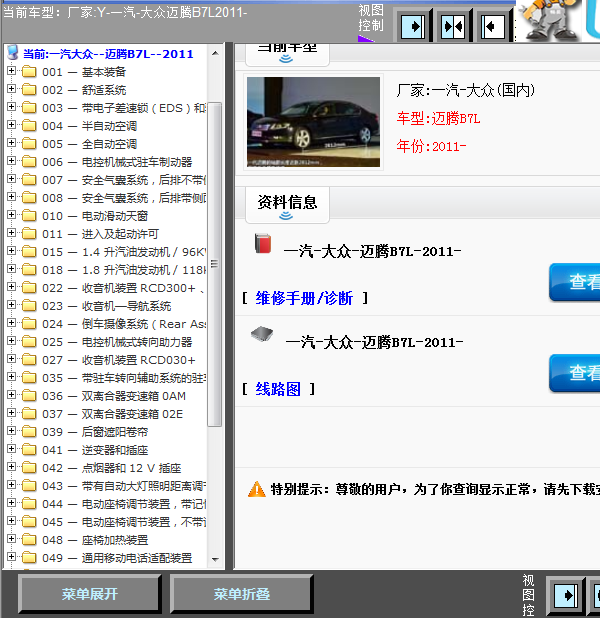Click the 查看 button for 维修手册/诊断
This screenshot has width=600, height=618.
click(575, 282)
